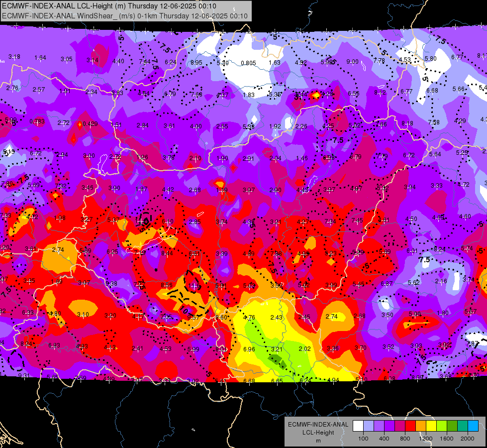Screen dimensions: 487x448
Task: Select the grid value 6.10
Action: [x=168, y=222]
